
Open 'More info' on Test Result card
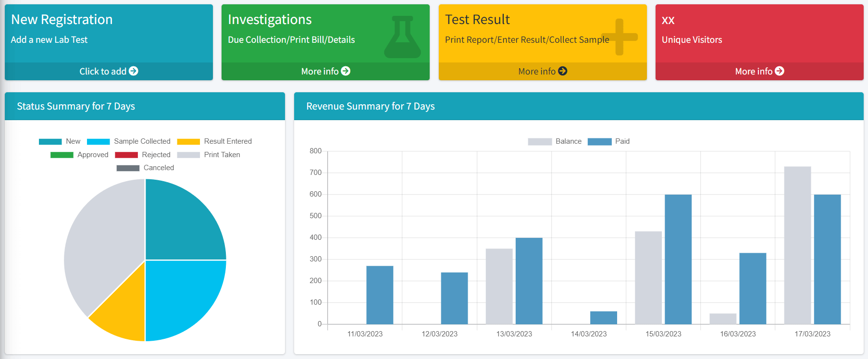click(543, 71)
